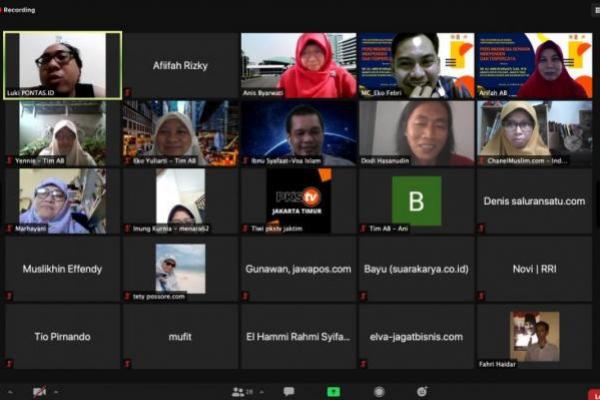Select the Muslikhin Effendy name tile
The height and width of the screenshot is (400, 600).
(63, 269)
